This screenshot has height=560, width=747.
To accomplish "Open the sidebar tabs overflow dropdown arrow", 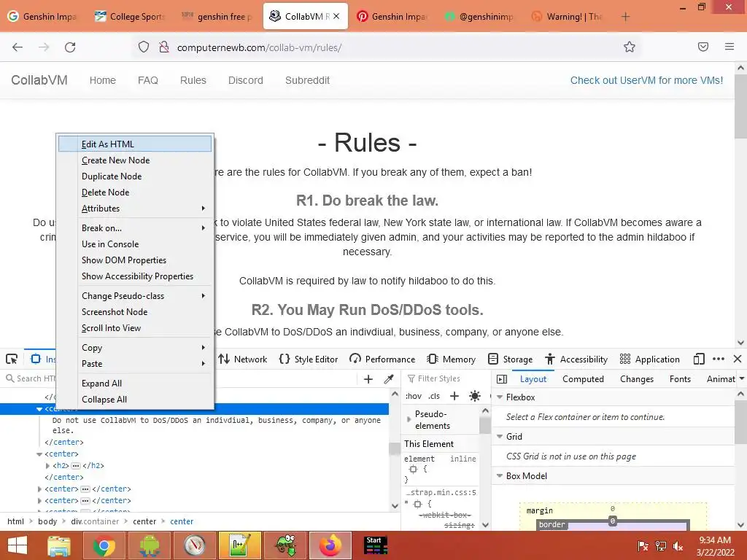I will tap(742, 379).
